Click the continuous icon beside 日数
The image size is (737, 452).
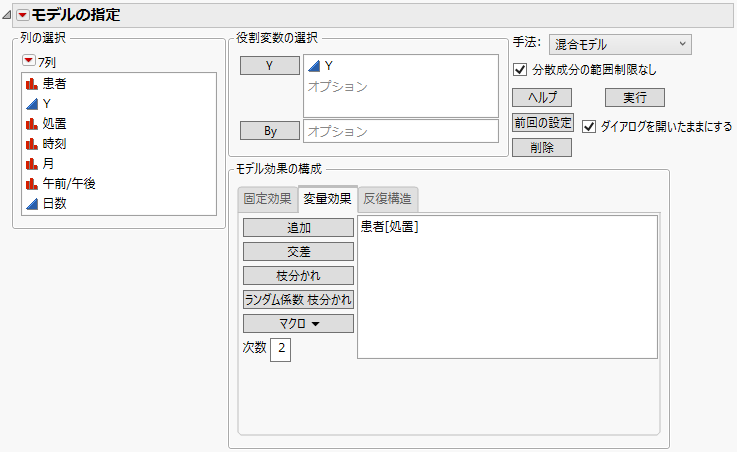(x=32, y=203)
